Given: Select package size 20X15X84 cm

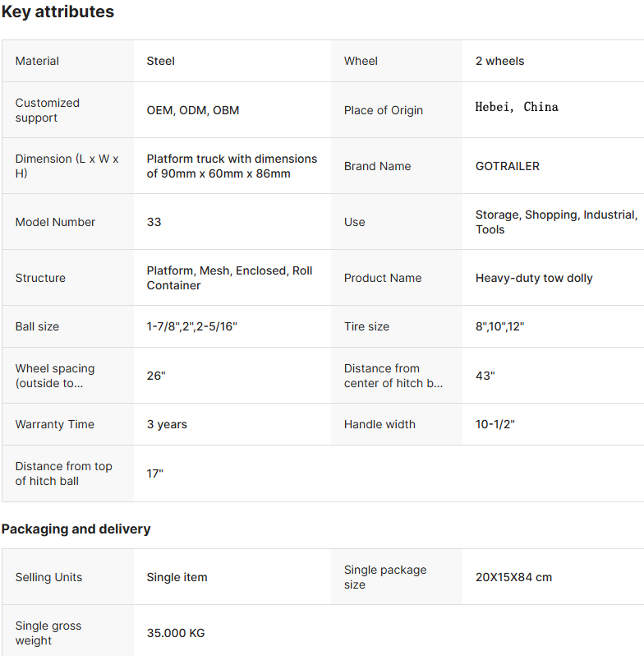Looking at the screenshot, I should pyautogui.click(x=513, y=577).
